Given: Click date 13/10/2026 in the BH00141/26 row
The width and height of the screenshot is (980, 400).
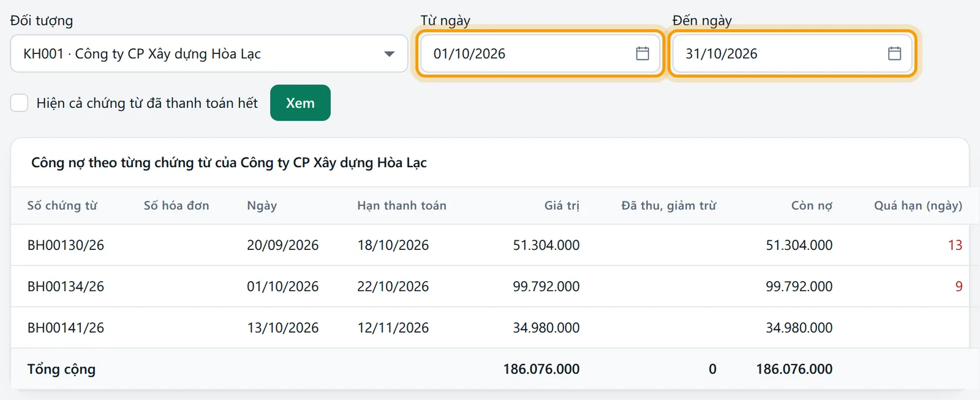Looking at the screenshot, I should (x=283, y=328).
